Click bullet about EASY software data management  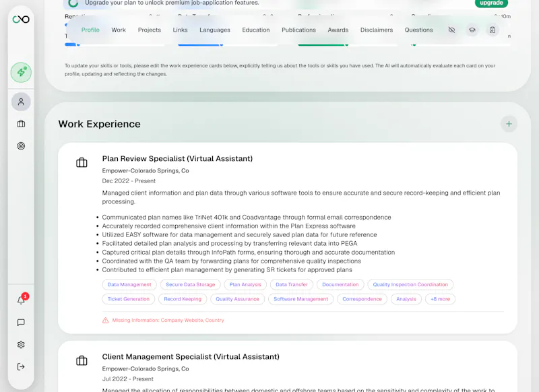pos(240,234)
